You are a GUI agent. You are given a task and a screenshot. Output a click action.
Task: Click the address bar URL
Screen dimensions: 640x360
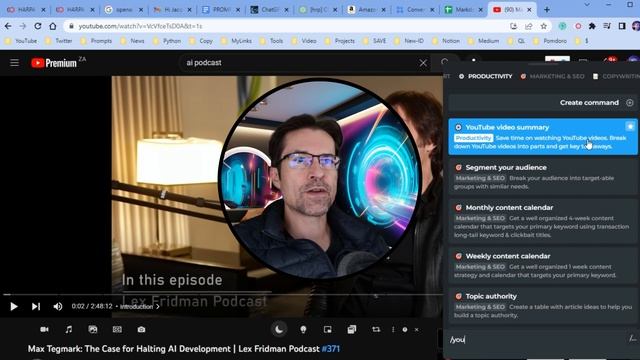pyautogui.click(x=140, y=26)
